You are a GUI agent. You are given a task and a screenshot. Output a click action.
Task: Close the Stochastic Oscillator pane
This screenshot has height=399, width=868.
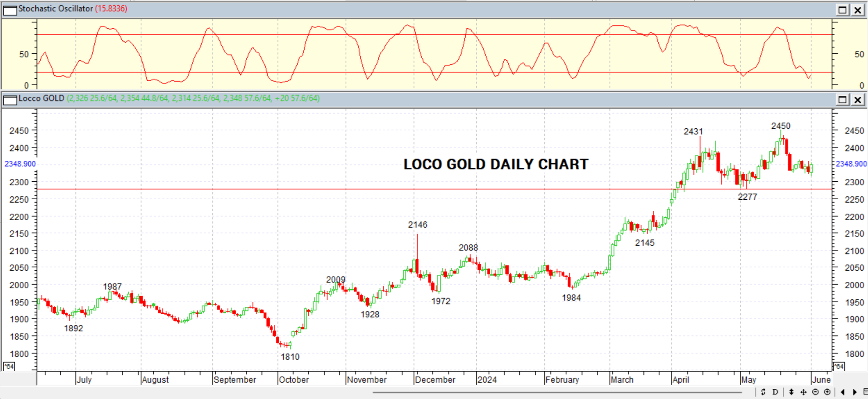tap(857, 10)
